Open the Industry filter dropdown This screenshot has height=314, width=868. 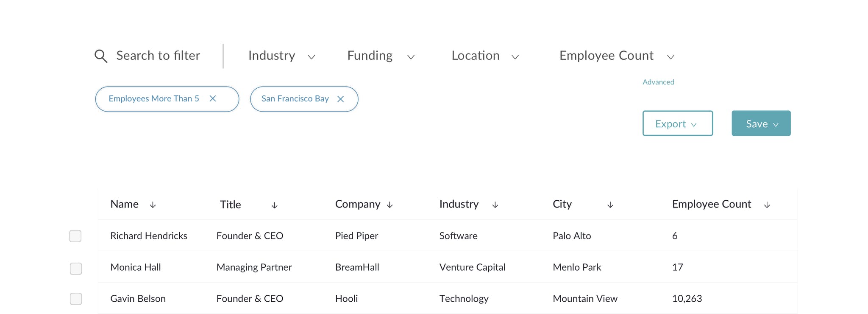point(282,56)
